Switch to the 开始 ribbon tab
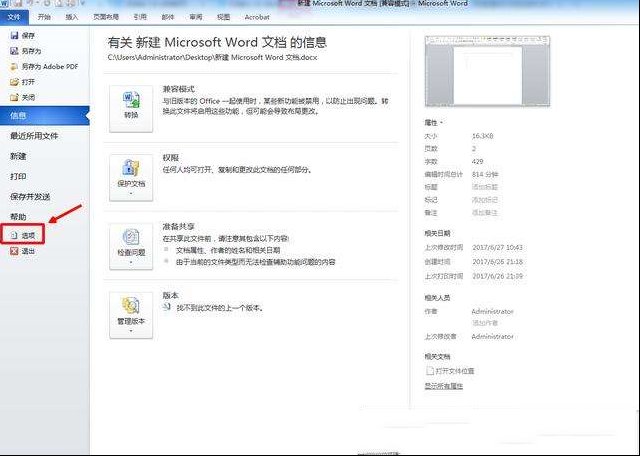640x456 pixels. point(44,17)
